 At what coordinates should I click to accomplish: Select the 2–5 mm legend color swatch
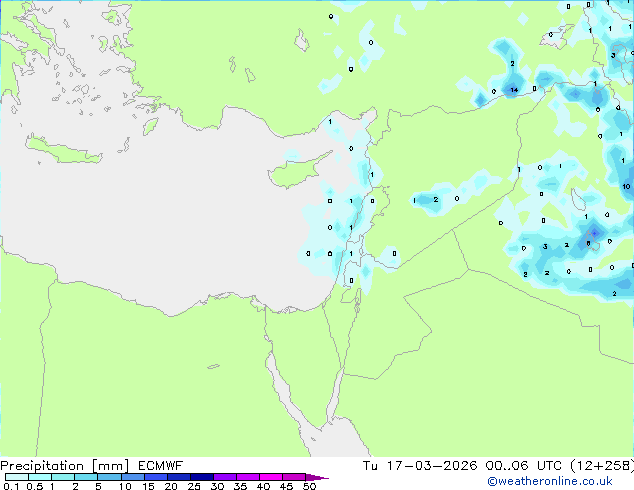(86, 477)
